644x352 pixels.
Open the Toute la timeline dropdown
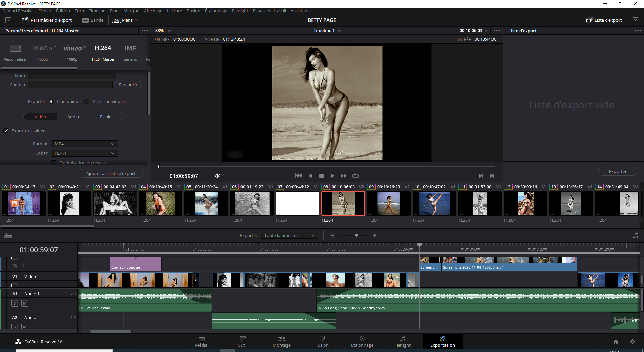point(289,236)
